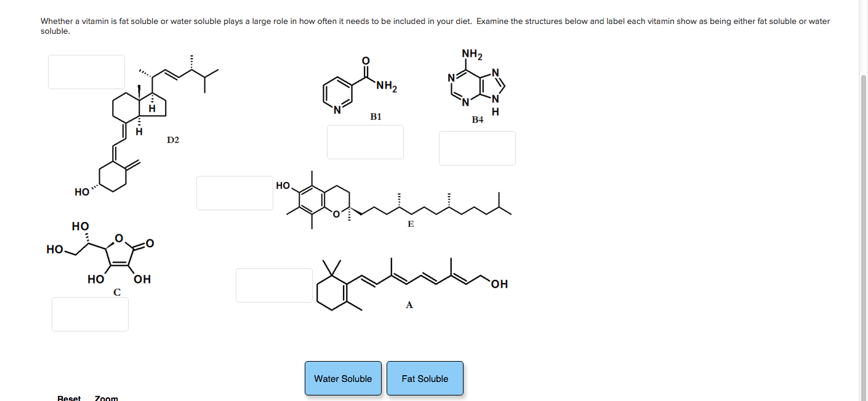Screen dimensions: 868x401
Task: Click the D2 text label
Action: pyautogui.click(x=173, y=140)
